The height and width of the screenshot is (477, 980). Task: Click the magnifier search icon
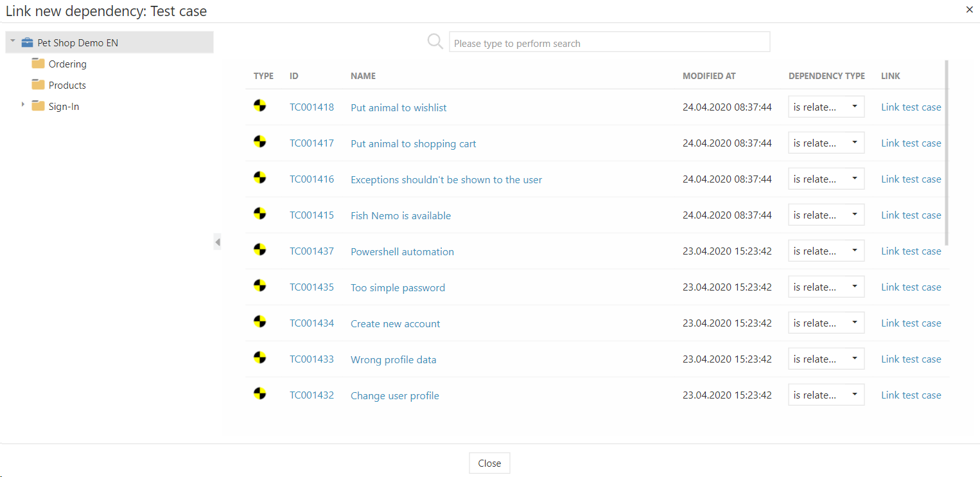coord(435,42)
